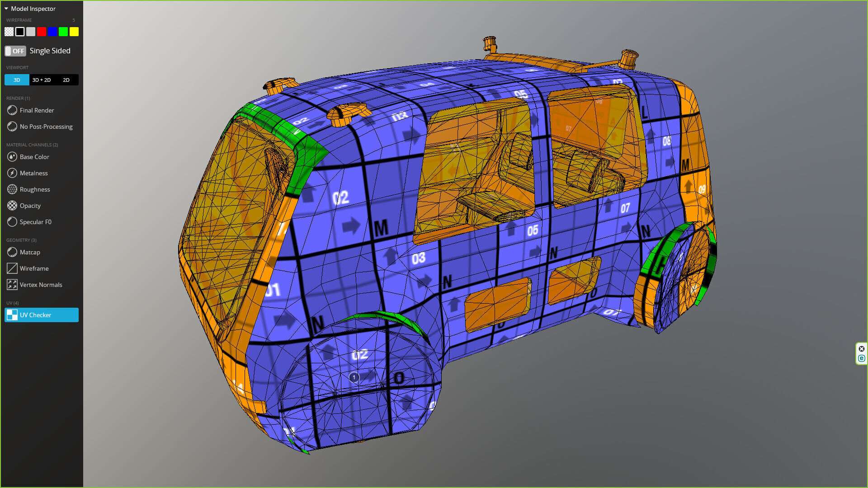Switch to Specular F0 channel
868x488 pixels.
tap(35, 222)
